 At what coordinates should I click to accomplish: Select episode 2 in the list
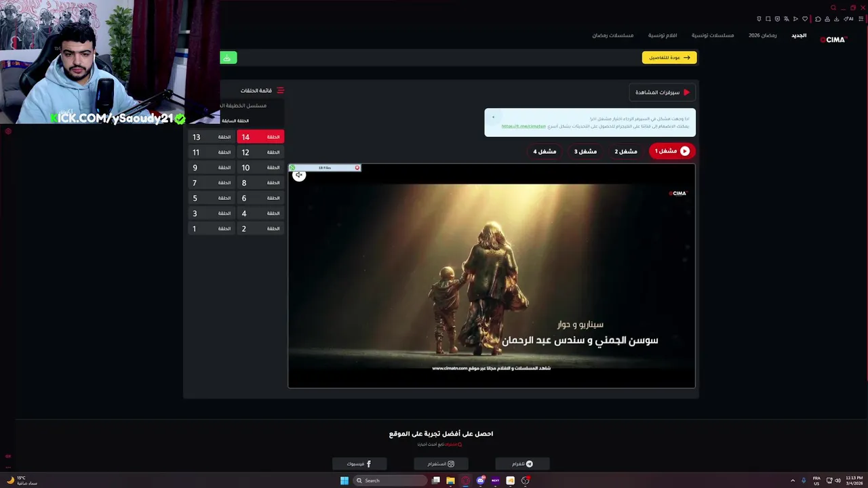[260, 228]
